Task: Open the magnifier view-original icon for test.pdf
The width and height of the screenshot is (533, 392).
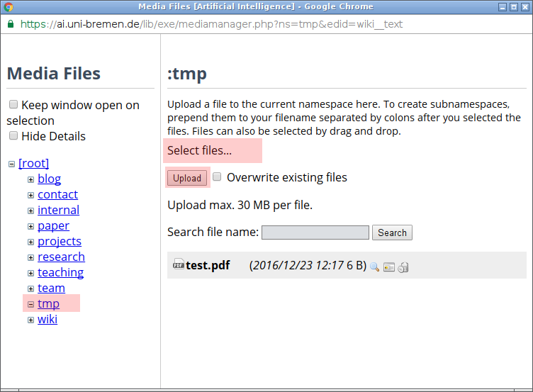Action: pyautogui.click(x=374, y=267)
